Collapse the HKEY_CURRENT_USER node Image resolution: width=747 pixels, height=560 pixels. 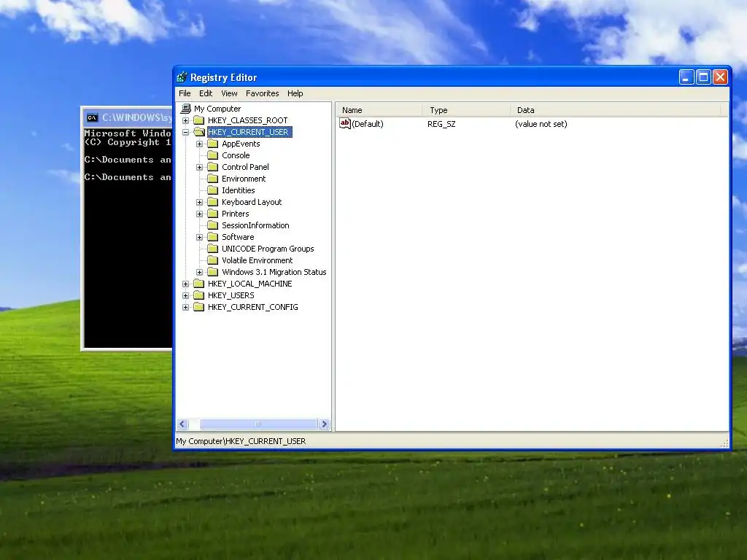click(186, 133)
